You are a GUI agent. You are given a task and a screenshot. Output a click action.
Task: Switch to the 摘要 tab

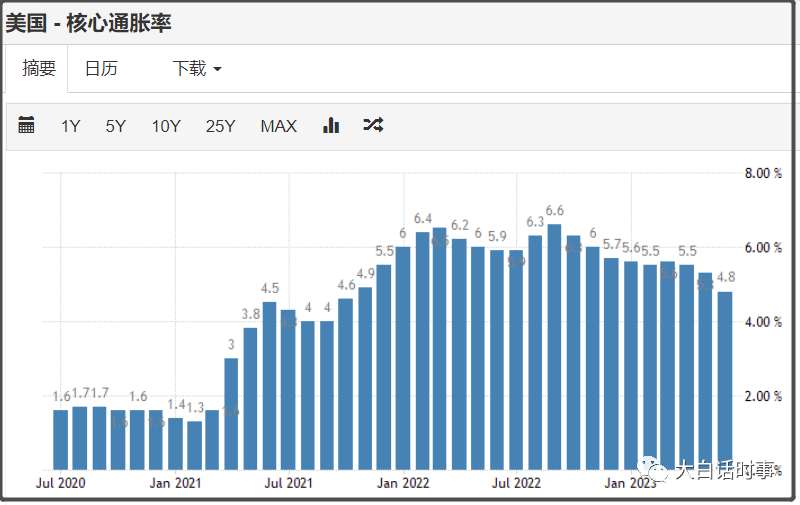coord(39,68)
